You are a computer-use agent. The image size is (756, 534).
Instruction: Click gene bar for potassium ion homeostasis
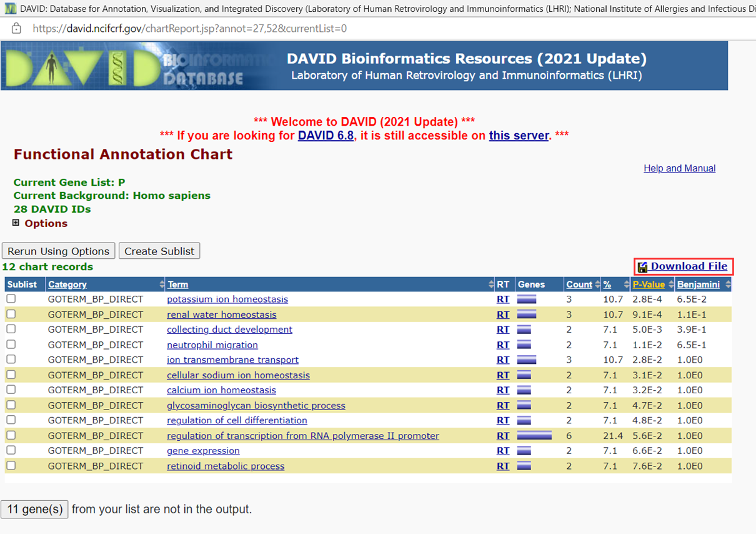pos(527,300)
